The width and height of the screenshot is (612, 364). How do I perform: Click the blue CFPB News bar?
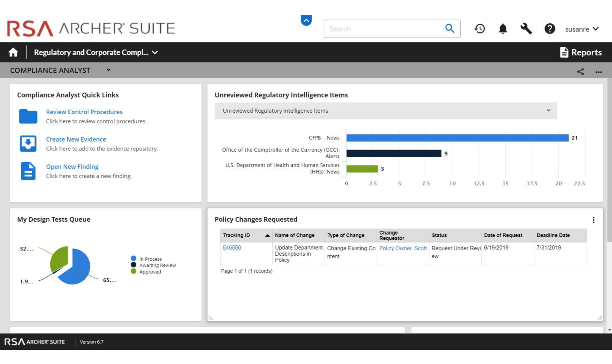click(457, 138)
